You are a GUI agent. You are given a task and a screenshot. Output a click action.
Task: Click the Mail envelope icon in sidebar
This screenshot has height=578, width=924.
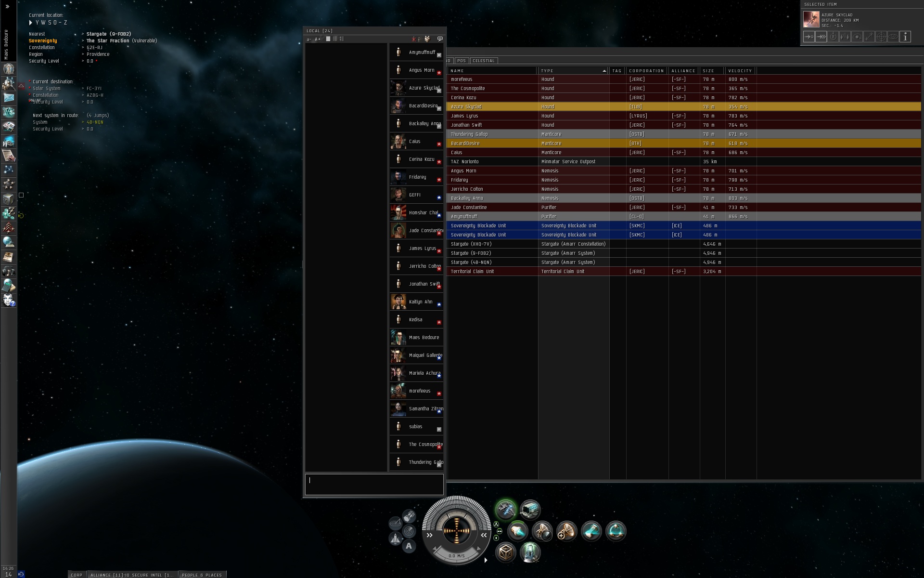[9, 97]
